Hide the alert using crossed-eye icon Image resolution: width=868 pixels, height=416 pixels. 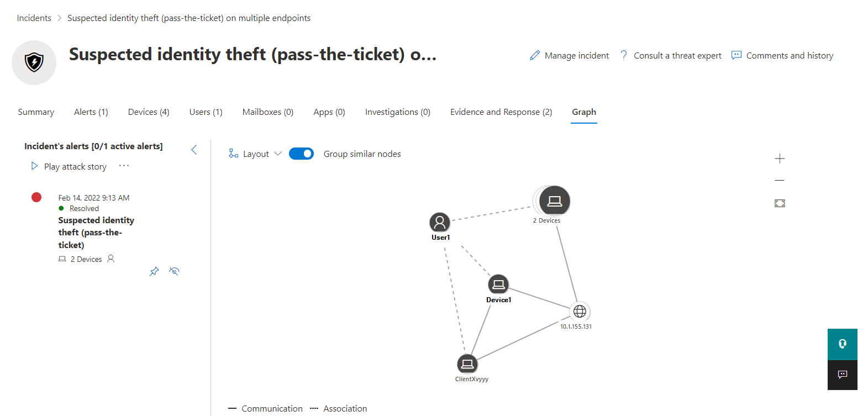click(x=174, y=271)
